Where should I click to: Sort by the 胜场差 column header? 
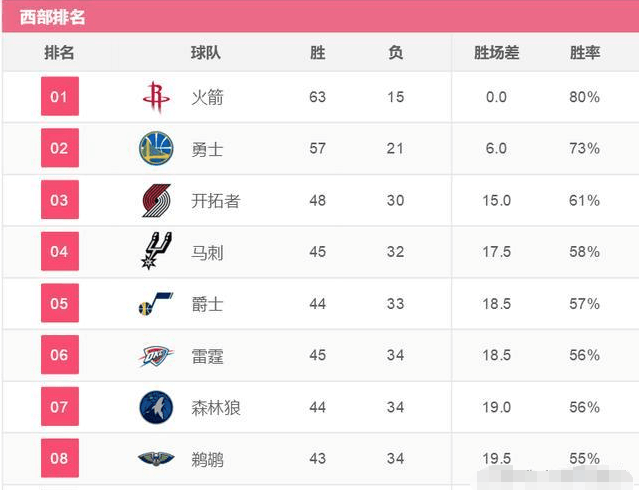coord(496,53)
